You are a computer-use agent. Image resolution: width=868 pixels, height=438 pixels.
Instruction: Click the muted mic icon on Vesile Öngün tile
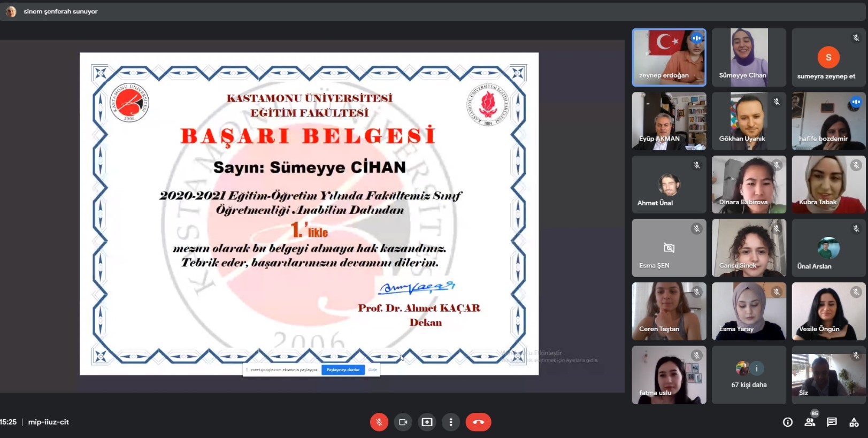click(x=856, y=292)
